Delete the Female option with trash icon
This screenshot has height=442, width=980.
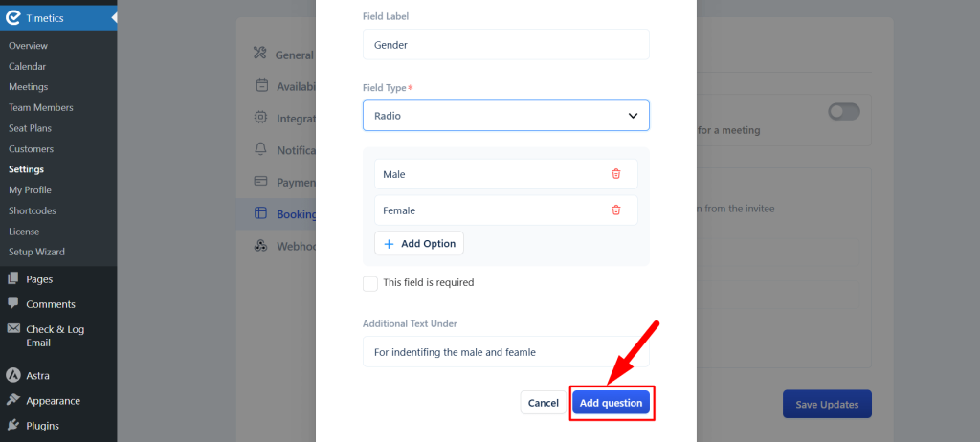pyautogui.click(x=615, y=210)
